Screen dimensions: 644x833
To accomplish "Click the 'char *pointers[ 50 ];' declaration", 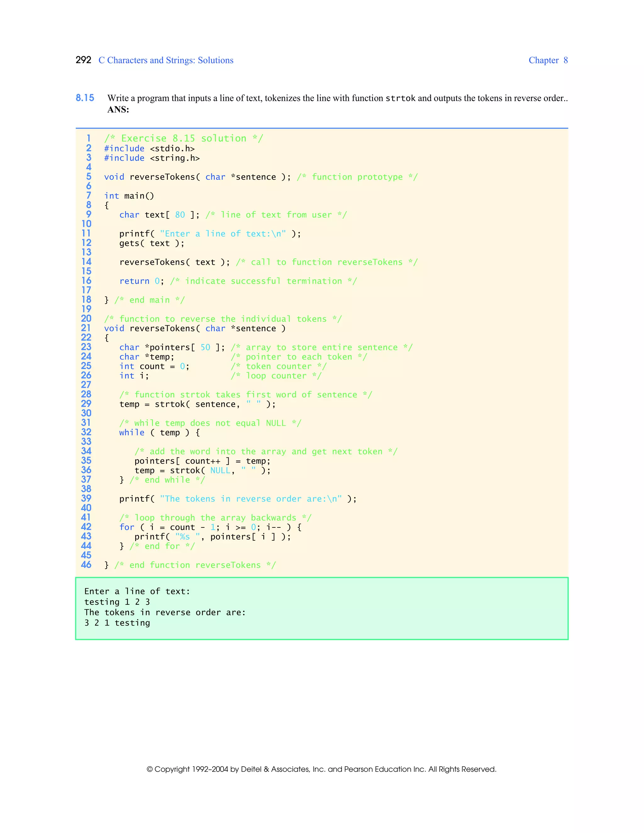I will [172, 347].
